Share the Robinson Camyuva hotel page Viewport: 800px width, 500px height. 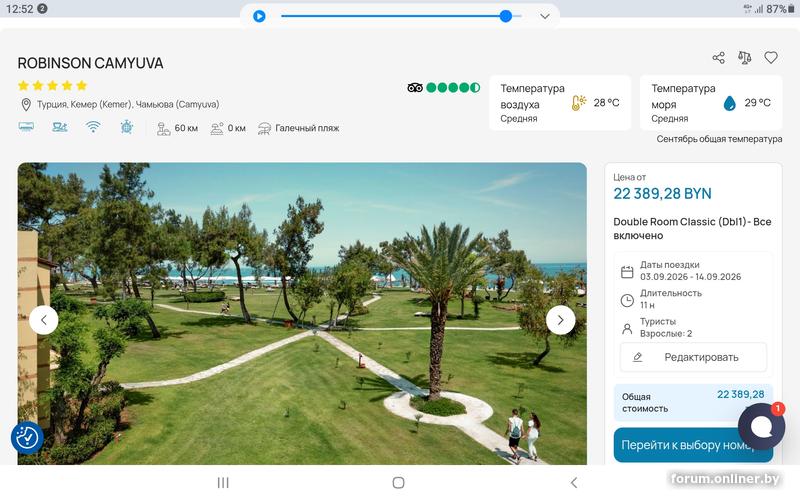pos(718,58)
